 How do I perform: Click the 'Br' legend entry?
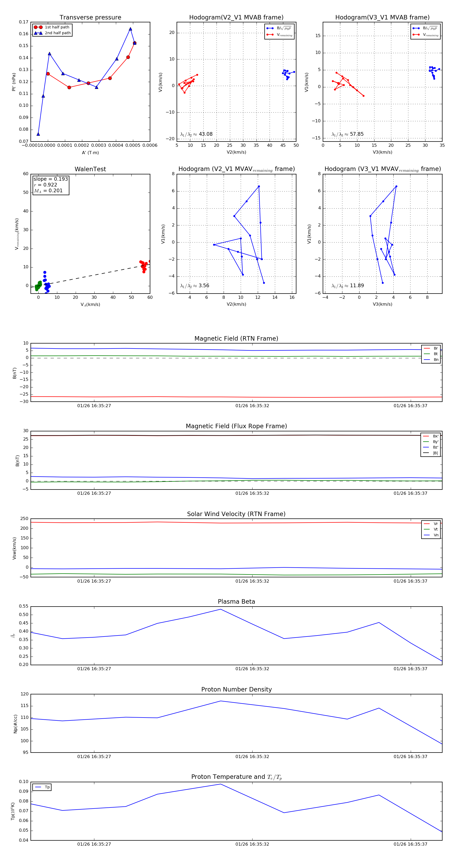[x=431, y=349]
